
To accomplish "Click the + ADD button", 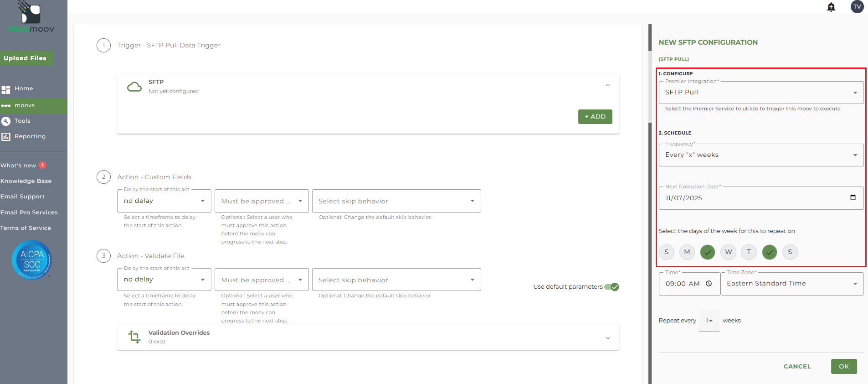I will (595, 117).
